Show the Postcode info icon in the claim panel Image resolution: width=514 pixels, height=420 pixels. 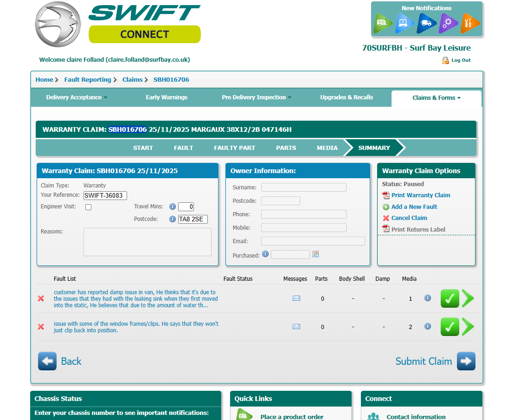coord(173,219)
